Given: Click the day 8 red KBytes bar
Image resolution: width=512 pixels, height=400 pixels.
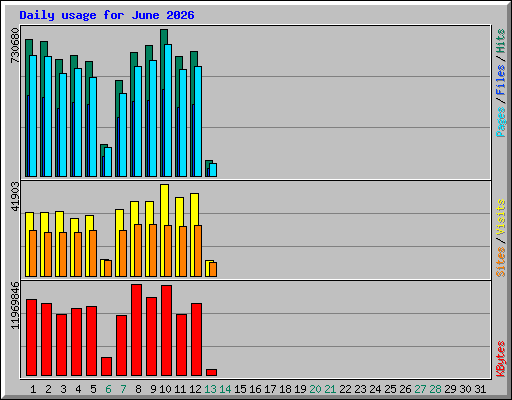Looking at the screenshot, I should [x=136, y=330].
